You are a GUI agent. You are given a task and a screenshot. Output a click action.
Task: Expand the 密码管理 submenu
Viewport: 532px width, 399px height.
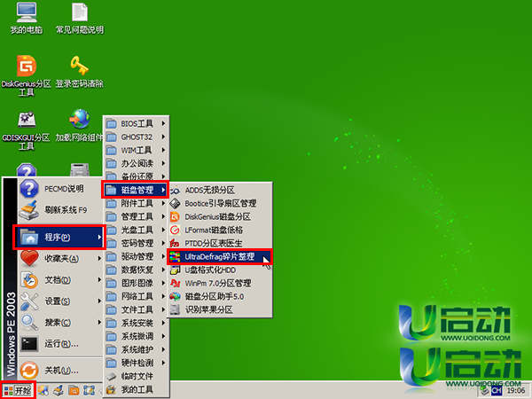[136, 243]
